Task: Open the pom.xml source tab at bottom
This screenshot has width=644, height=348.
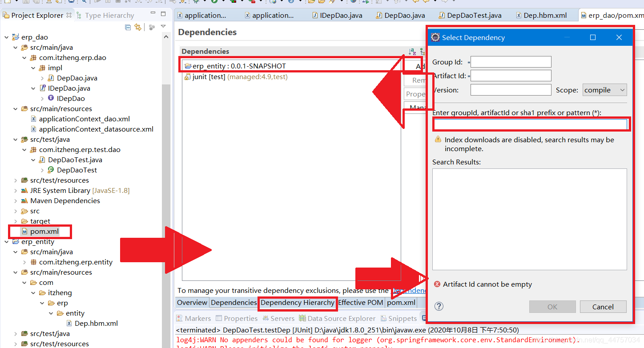Action: 401,302
